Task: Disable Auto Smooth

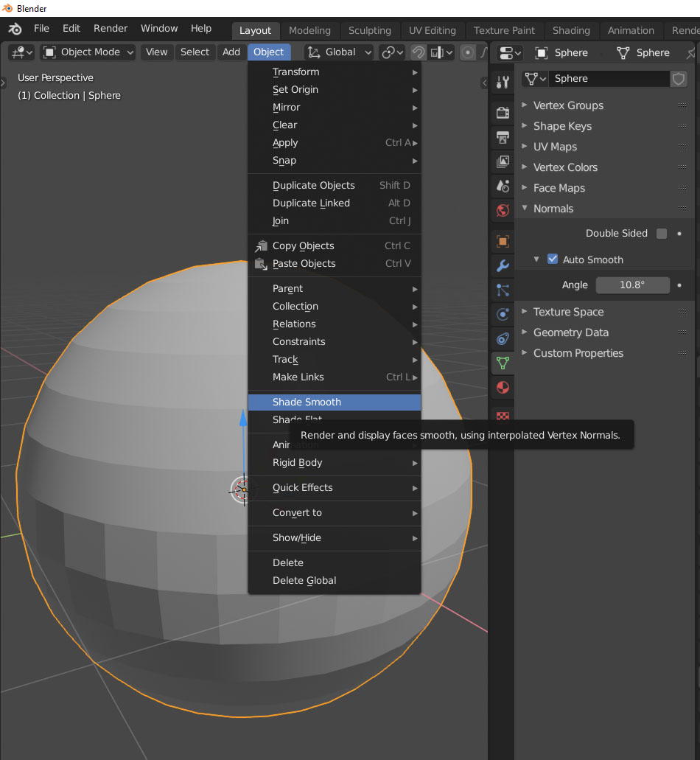Action: [553, 259]
